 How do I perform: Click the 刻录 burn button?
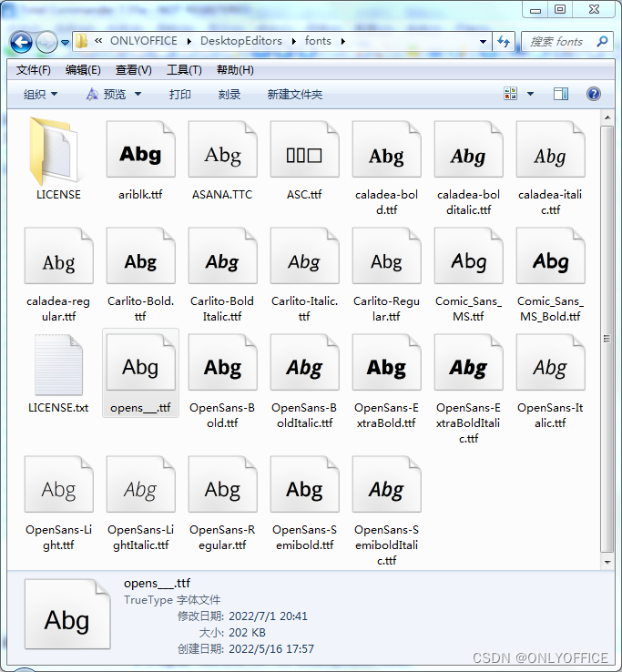229,94
